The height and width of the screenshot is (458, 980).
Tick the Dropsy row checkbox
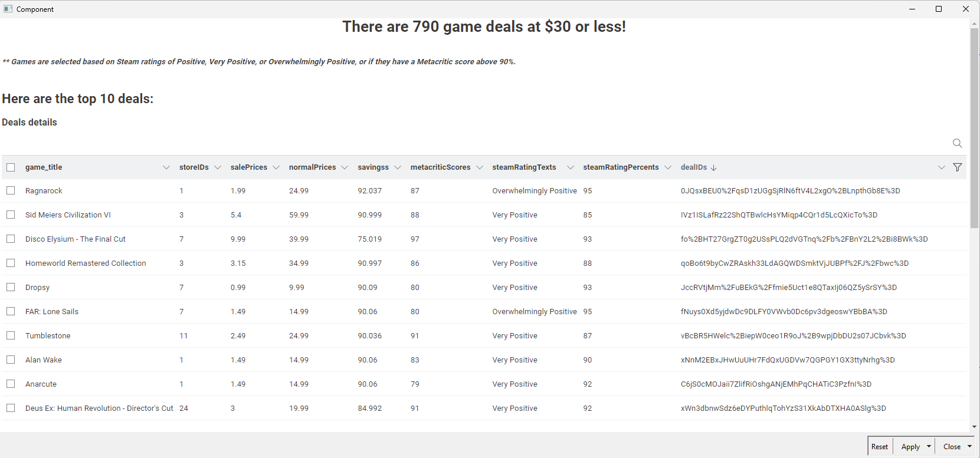(x=11, y=287)
